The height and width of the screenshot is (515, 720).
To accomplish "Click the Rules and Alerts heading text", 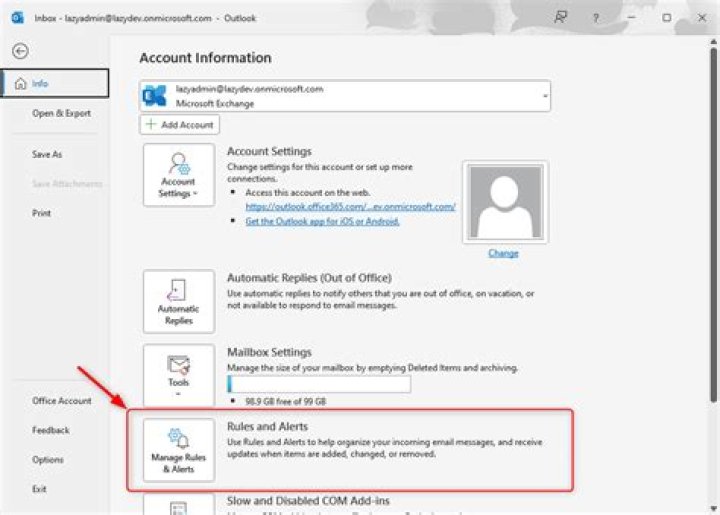I will pyautogui.click(x=267, y=426).
